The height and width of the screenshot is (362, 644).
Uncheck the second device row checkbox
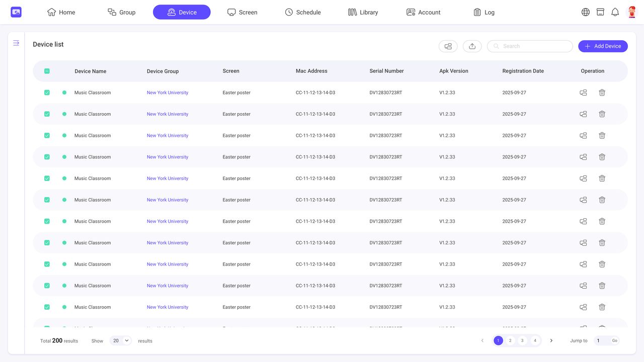pyautogui.click(x=47, y=114)
